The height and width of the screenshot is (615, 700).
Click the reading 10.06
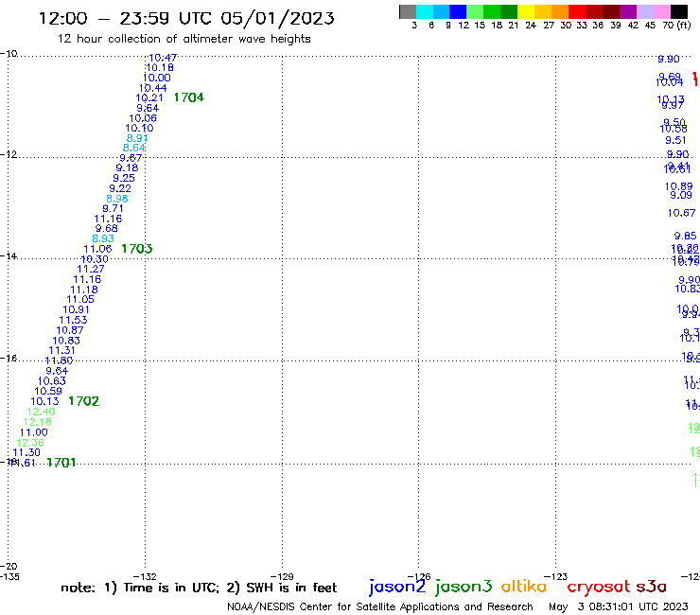coord(143,118)
